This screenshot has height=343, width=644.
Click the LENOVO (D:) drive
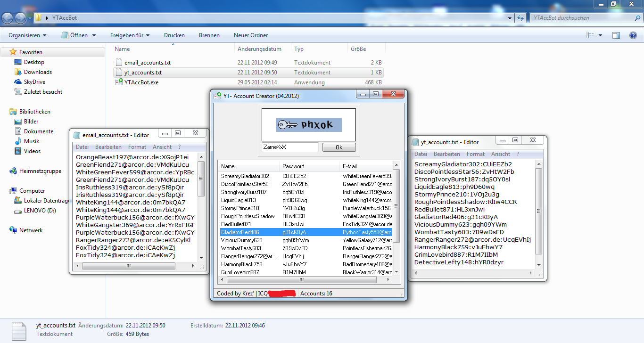click(x=40, y=211)
